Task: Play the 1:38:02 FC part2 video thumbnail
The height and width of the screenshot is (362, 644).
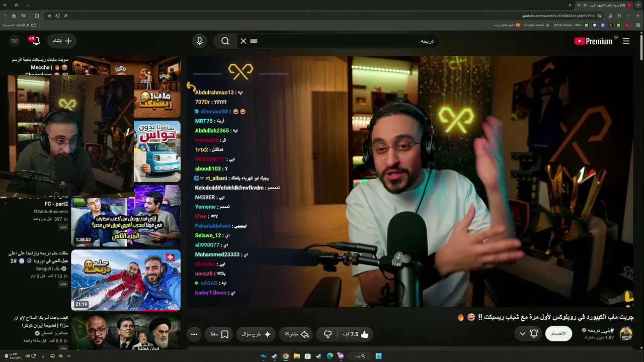Action: coord(126,216)
